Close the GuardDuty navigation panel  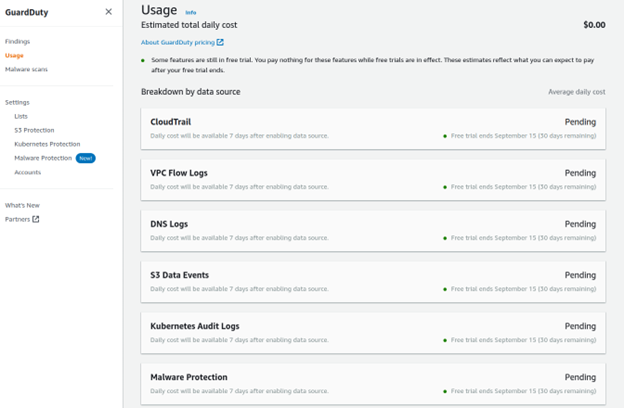click(x=108, y=12)
